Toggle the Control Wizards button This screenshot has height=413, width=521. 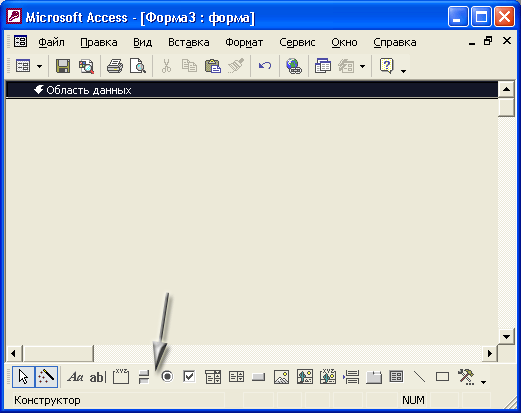coord(46,377)
